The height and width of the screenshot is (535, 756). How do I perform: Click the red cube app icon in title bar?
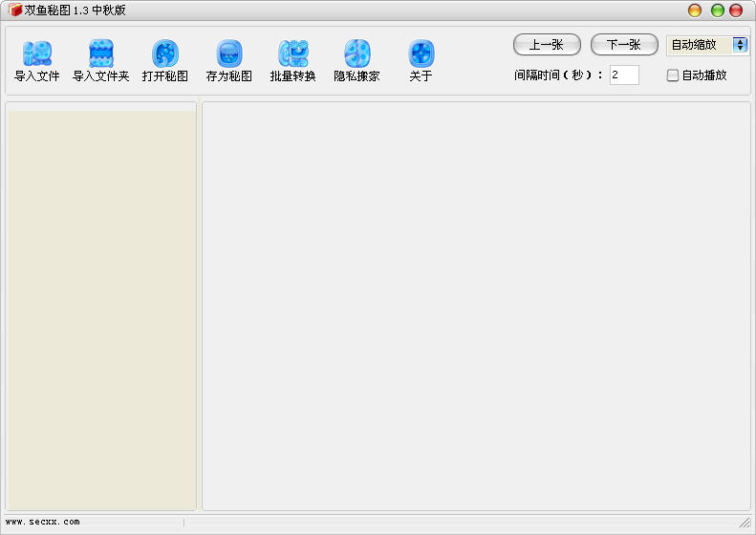[15, 10]
